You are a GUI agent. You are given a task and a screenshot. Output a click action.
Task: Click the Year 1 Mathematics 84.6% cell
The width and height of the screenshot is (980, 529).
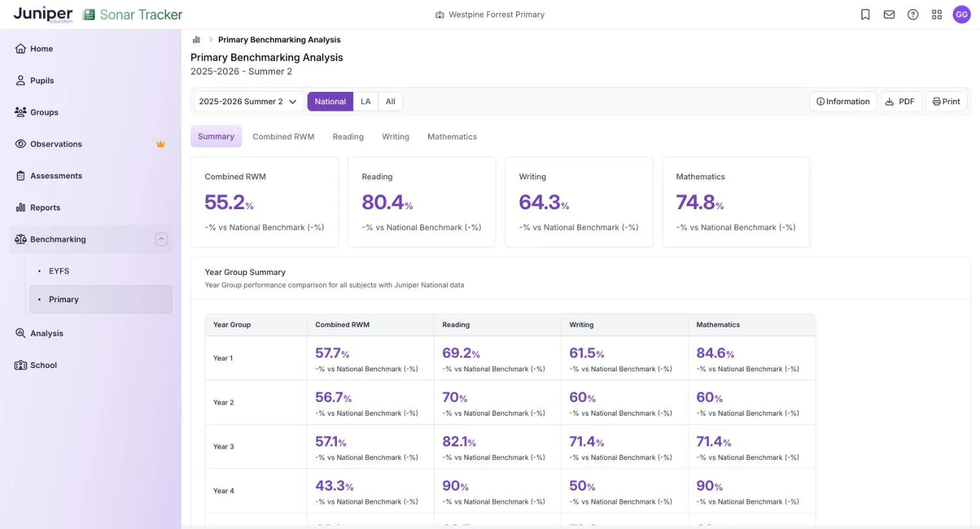[x=752, y=358]
